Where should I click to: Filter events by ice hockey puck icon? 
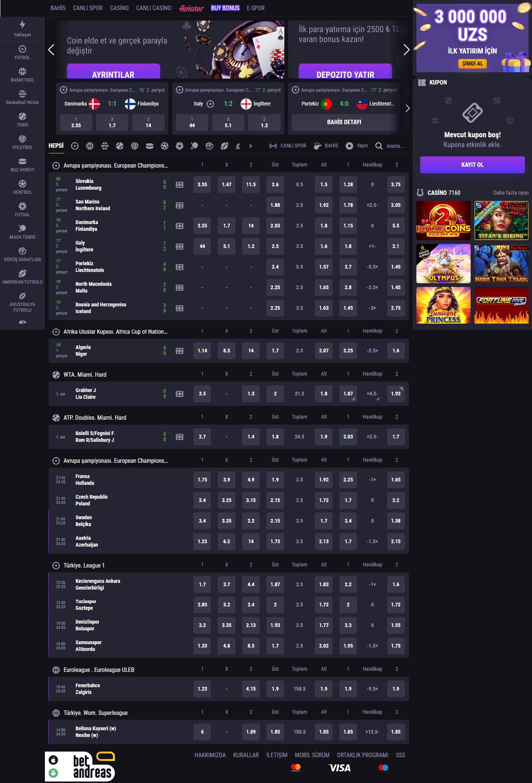(x=150, y=146)
